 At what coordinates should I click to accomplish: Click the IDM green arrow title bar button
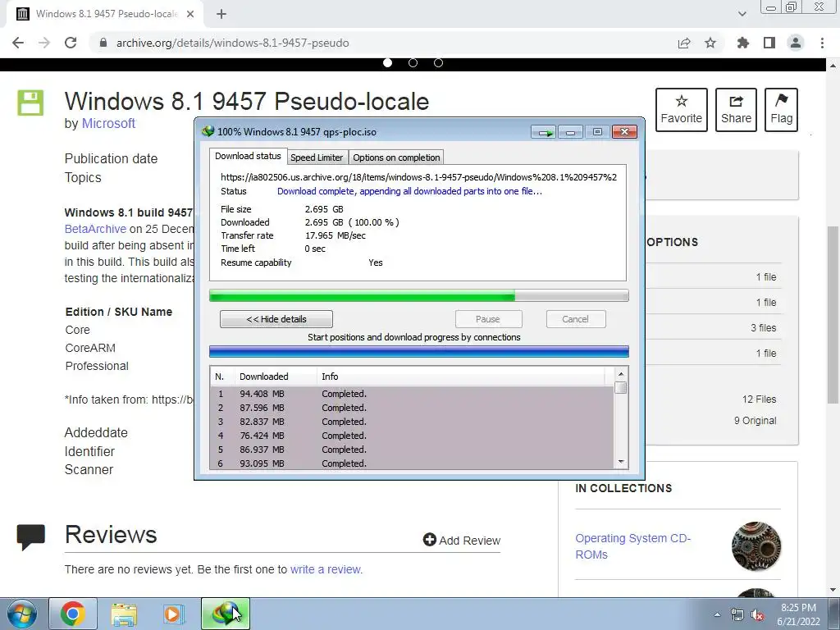tap(545, 132)
